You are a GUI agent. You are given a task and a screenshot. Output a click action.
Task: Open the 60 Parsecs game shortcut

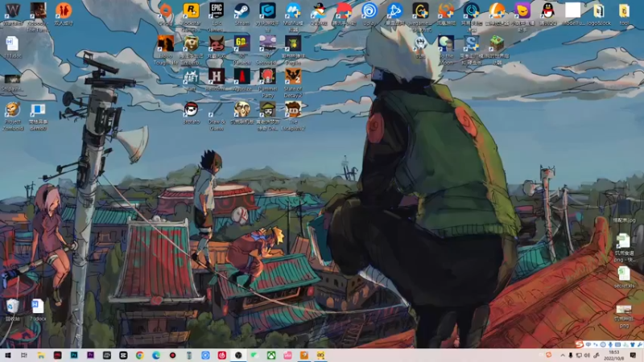[x=242, y=43]
